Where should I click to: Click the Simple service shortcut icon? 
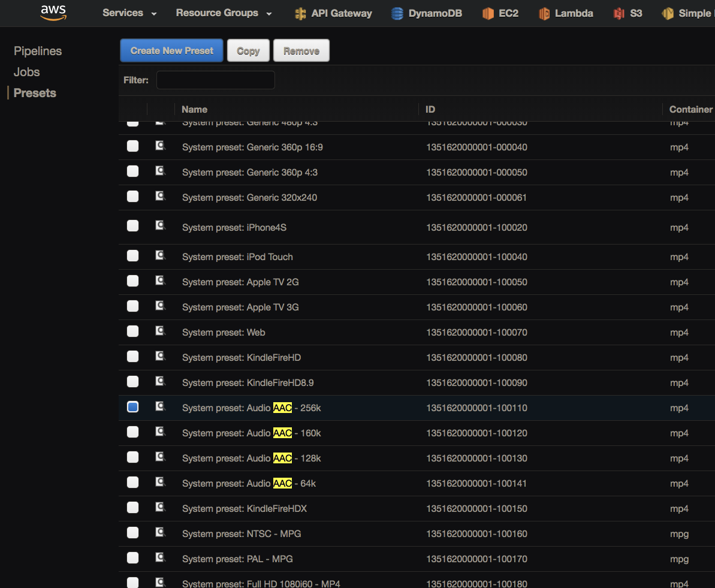point(668,13)
